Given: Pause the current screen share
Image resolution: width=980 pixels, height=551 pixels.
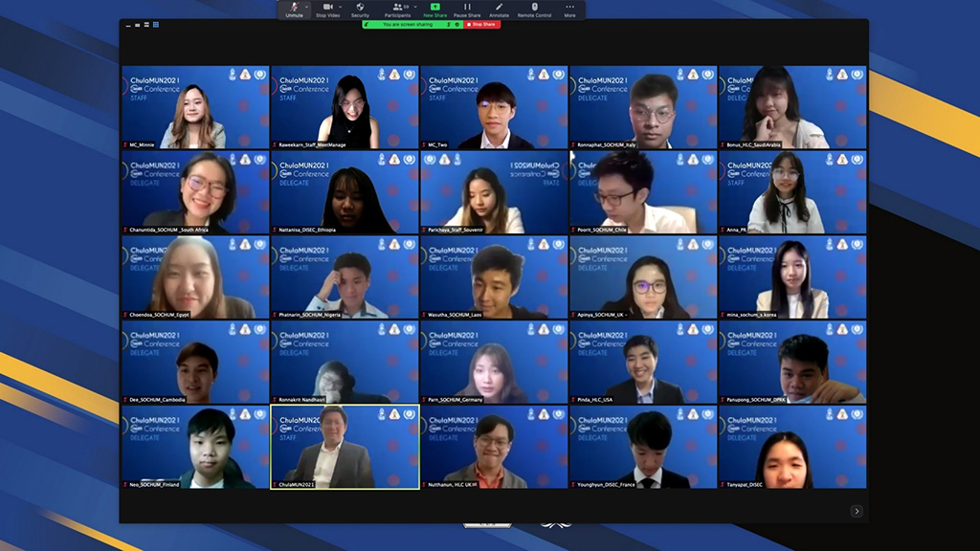Looking at the screenshot, I should tap(467, 8).
